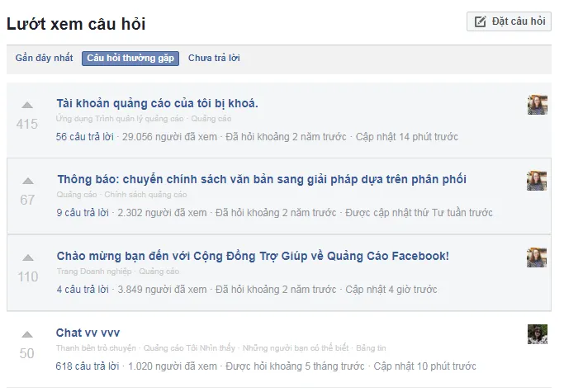Open topic Ứng dụng Trình quản lý quảng cáo

[x=120, y=119]
